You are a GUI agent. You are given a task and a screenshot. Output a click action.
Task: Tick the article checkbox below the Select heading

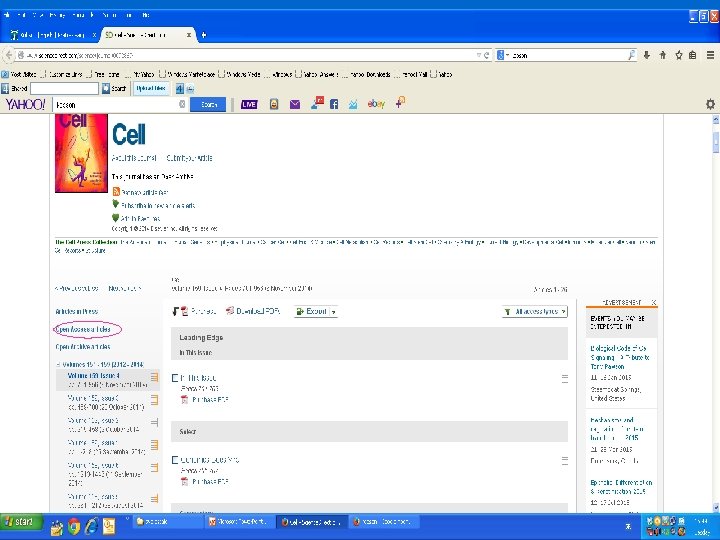coord(174,460)
